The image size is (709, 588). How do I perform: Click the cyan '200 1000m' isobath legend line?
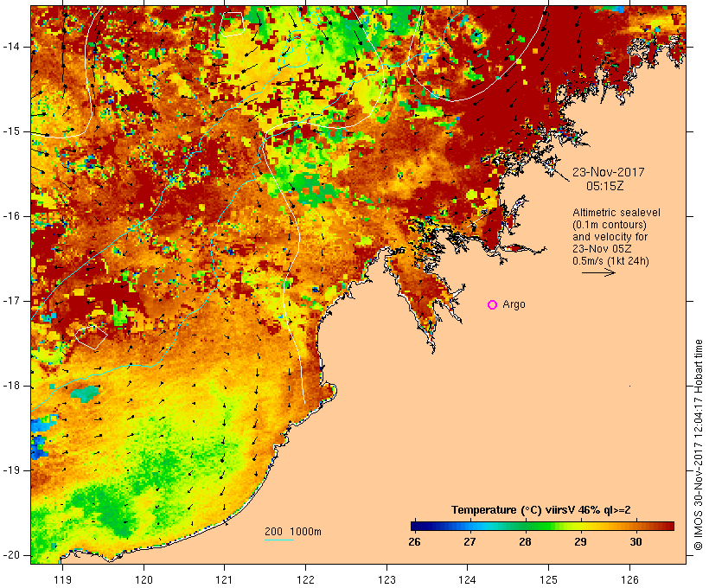(279, 540)
